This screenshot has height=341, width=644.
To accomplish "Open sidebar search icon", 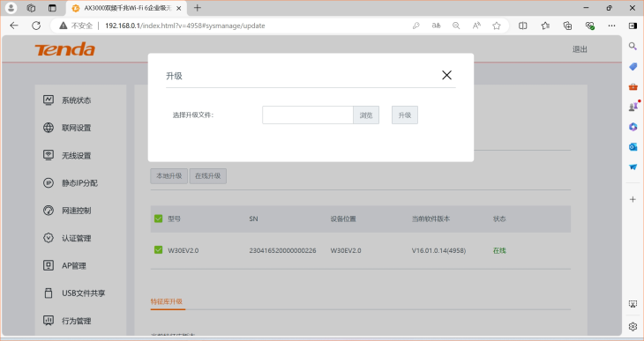I will (x=633, y=47).
